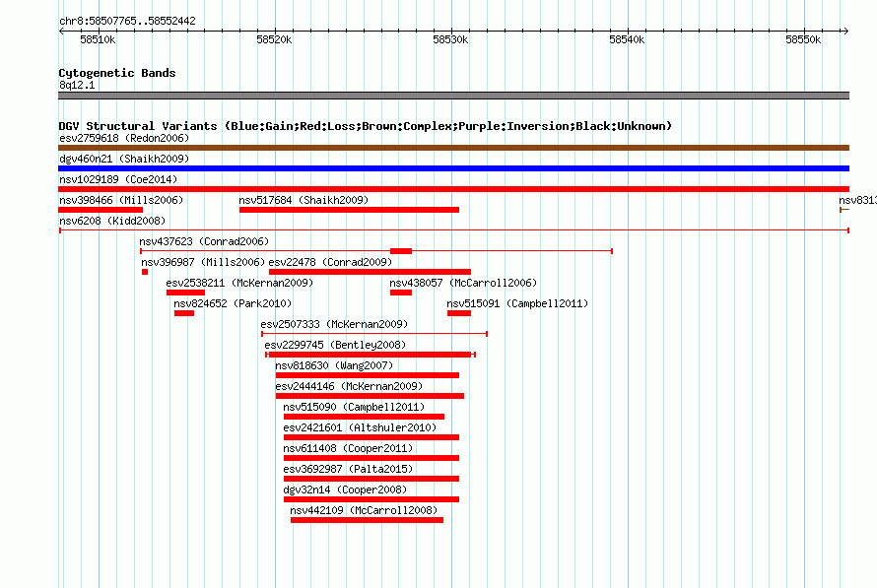Click the thin red line under esv2507333

[374, 334]
